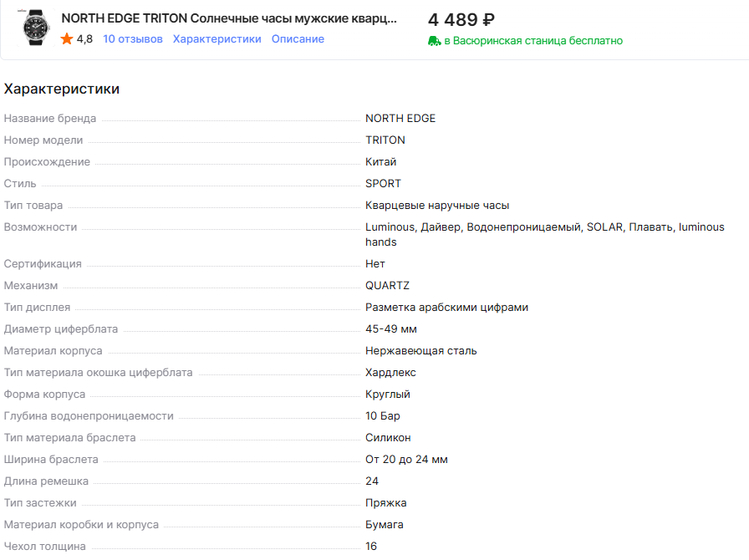
Task: Click the TRITON model number value
Action: [385, 140]
